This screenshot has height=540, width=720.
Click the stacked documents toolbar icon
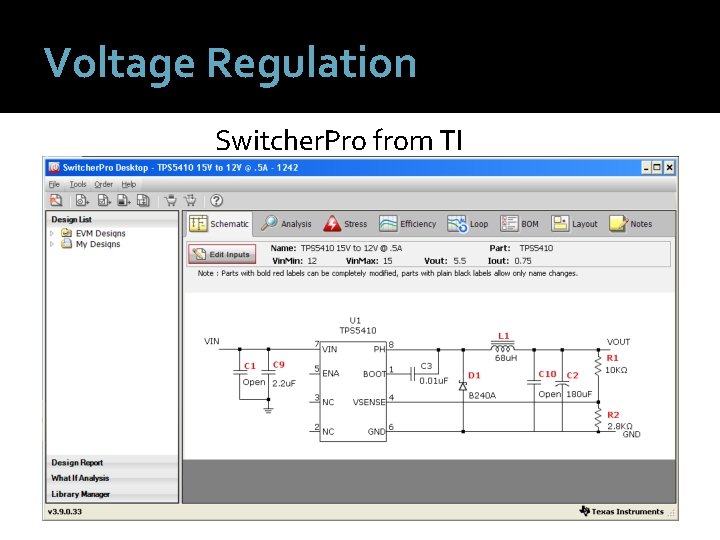click(143, 200)
